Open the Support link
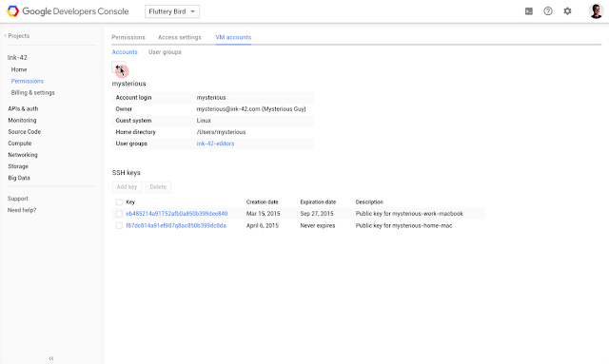609x364 pixels. tap(18, 199)
